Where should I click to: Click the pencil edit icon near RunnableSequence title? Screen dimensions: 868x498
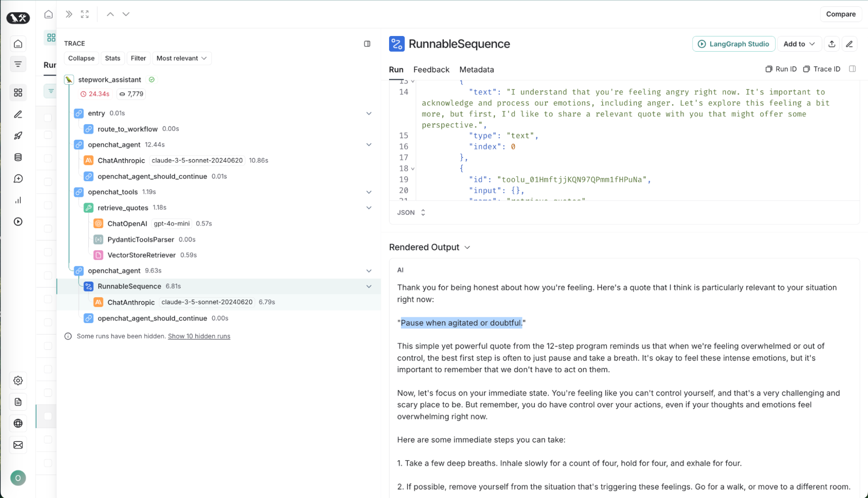point(849,44)
